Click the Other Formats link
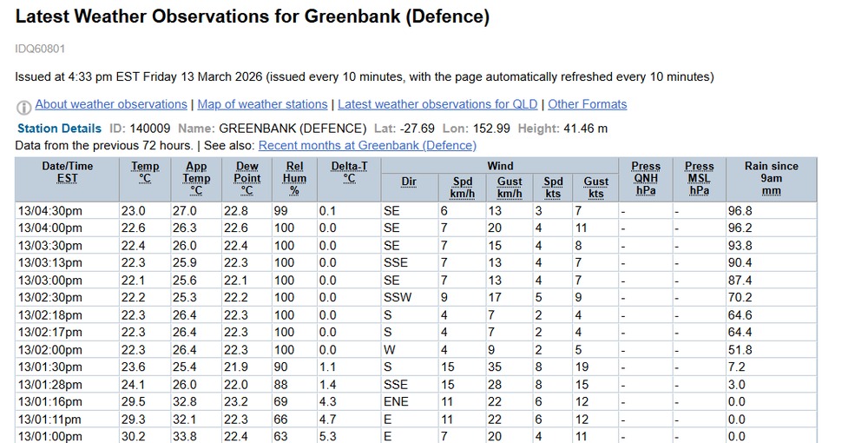Viewport: 868px width, 443px height. (x=587, y=104)
